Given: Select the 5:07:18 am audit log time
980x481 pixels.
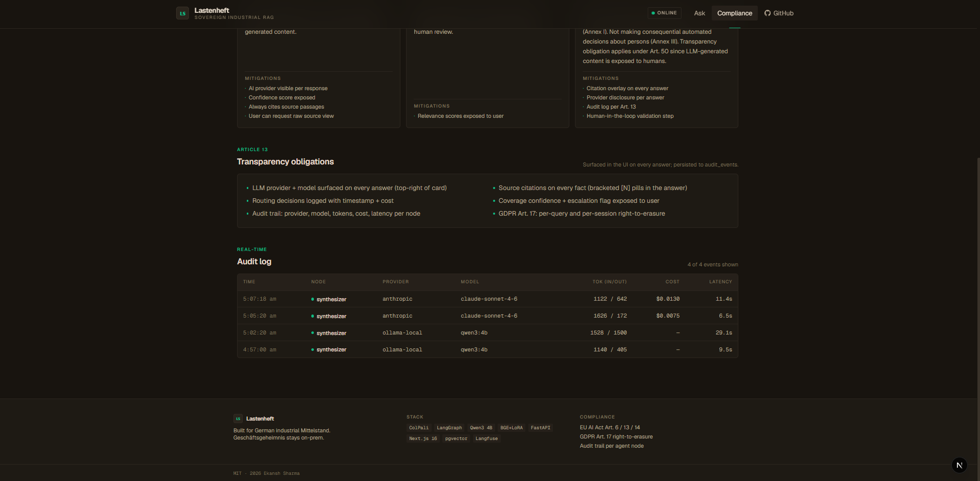Looking at the screenshot, I should tap(260, 299).
